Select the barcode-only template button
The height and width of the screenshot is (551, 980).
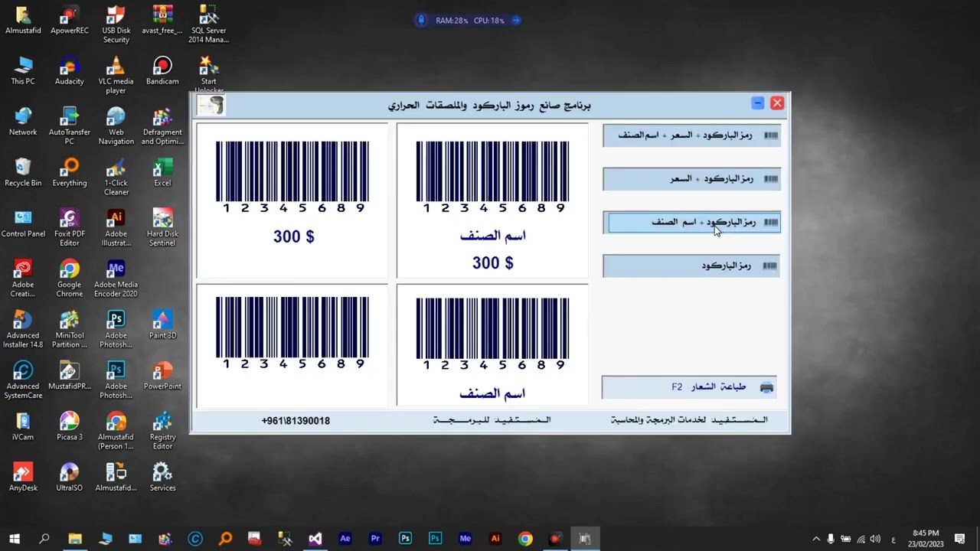691,266
